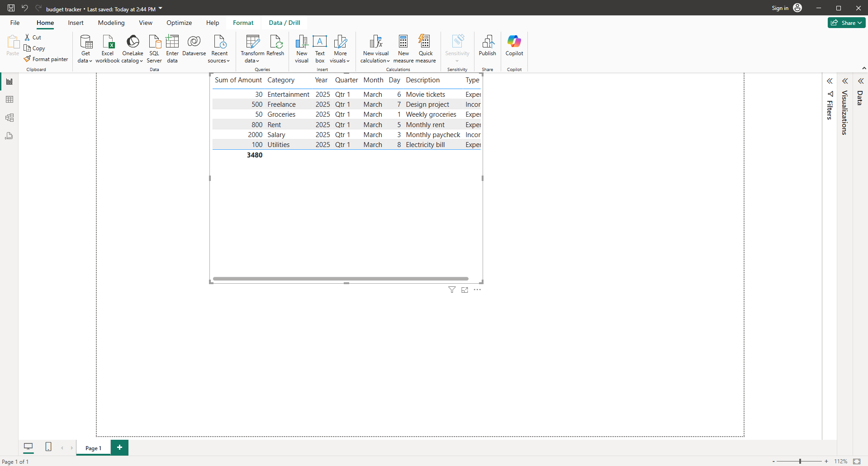The height and width of the screenshot is (466, 868).
Task: Create a Quick measure
Action: [x=426, y=48]
